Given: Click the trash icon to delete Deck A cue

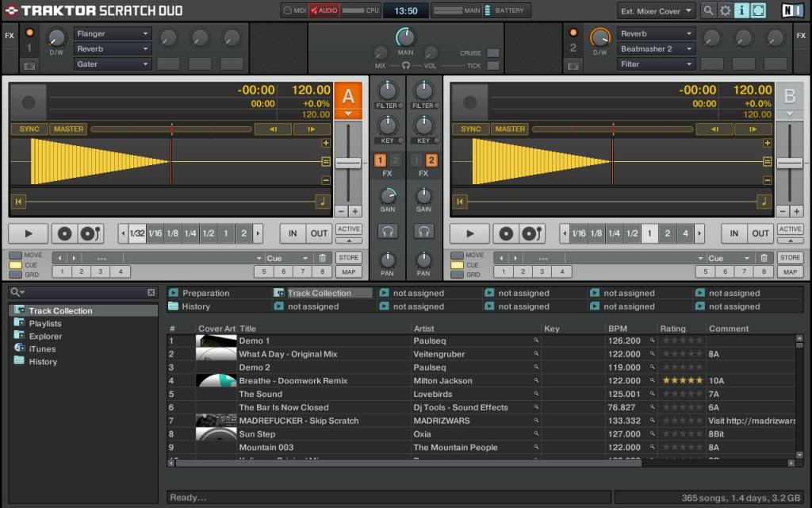Looking at the screenshot, I should coord(322,258).
